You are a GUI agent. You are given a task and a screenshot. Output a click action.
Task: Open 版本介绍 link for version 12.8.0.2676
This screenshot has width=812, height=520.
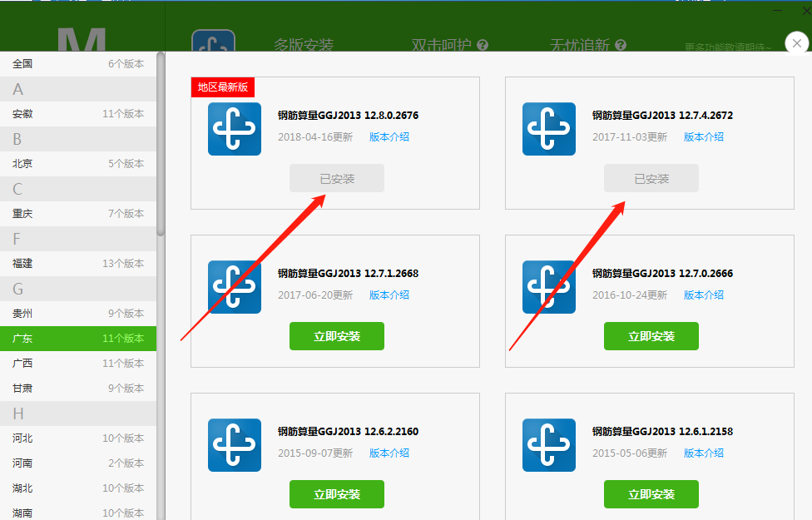click(389, 136)
